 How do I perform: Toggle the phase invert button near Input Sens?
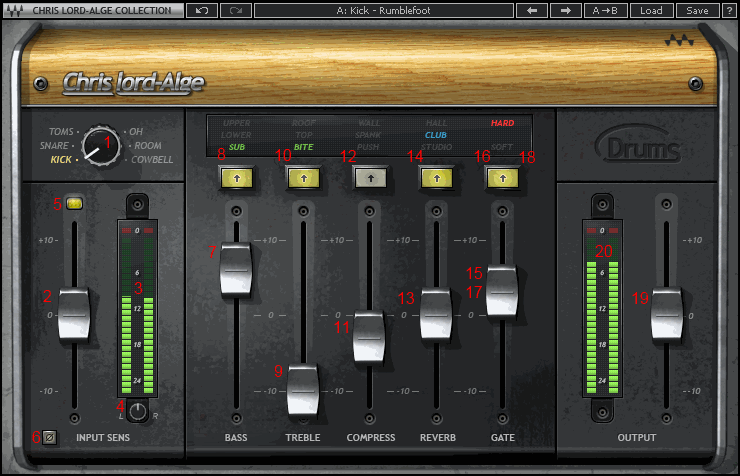coord(49,436)
